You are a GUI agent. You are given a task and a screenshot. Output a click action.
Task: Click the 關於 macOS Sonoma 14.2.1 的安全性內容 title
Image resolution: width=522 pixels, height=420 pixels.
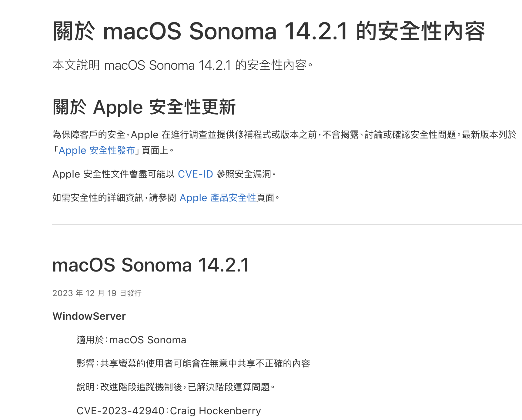(x=269, y=31)
